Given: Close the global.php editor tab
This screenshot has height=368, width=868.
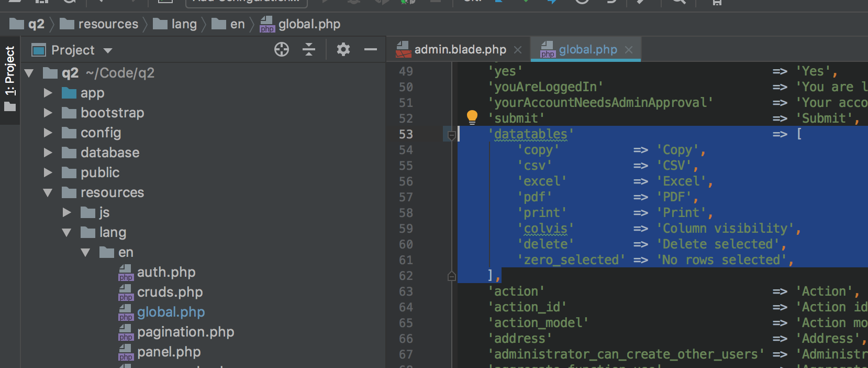Looking at the screenshot, I should pyautogui.click(x=629, y=50).
